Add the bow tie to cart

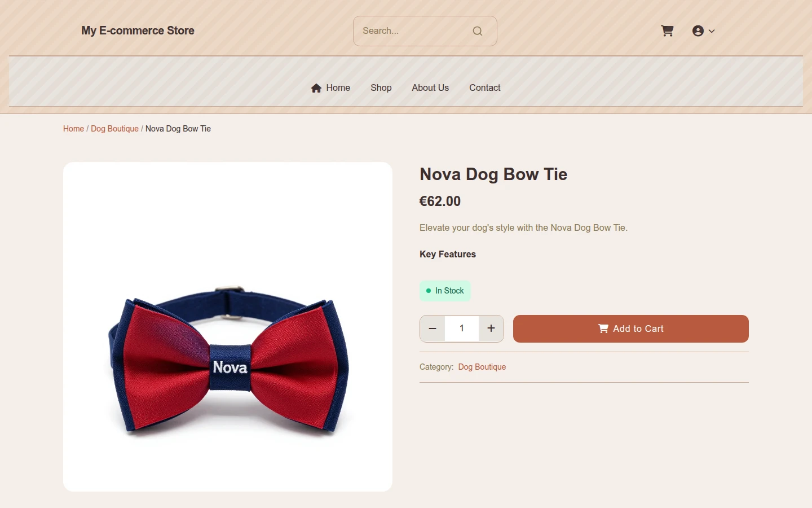(631, 329)
